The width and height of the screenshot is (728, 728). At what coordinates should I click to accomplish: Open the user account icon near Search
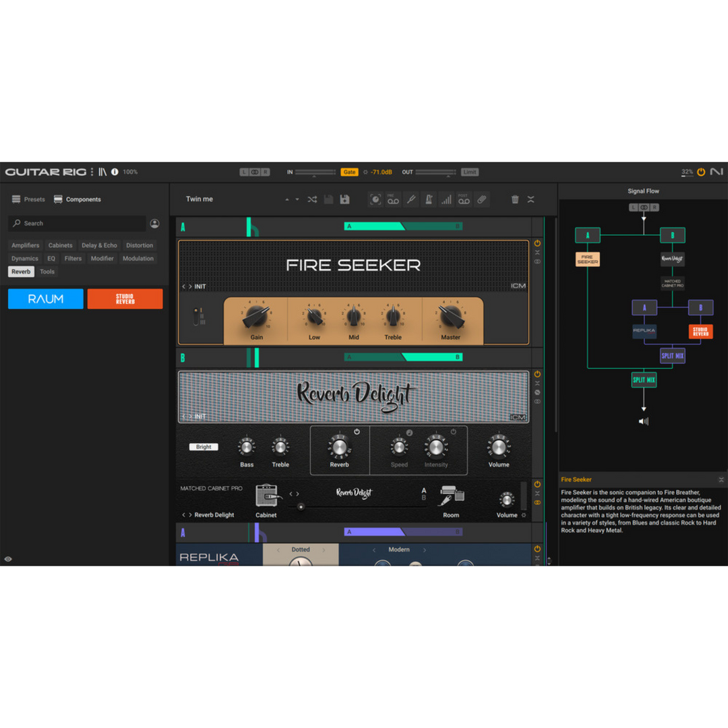point(154,224)
